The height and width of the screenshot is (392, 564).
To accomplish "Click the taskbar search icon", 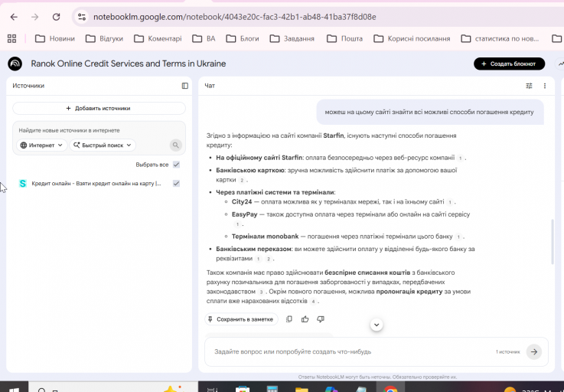I will click(x=42, y=390).
